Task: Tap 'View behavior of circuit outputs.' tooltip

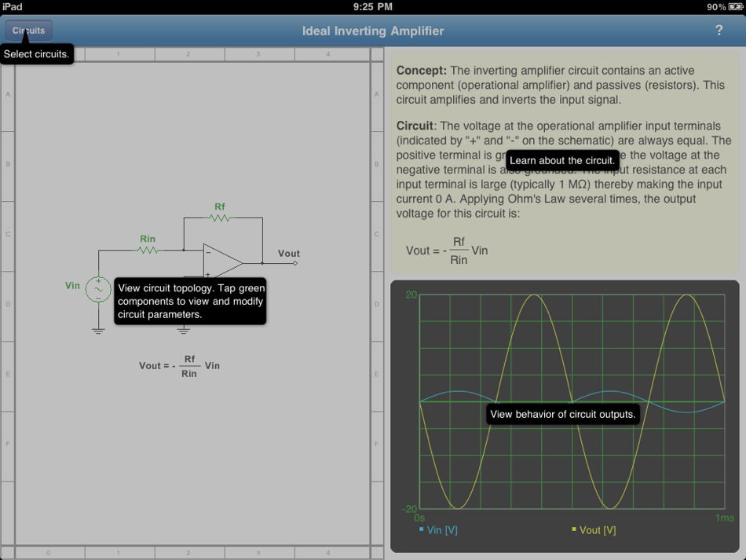Action: (x=563, y=414)
